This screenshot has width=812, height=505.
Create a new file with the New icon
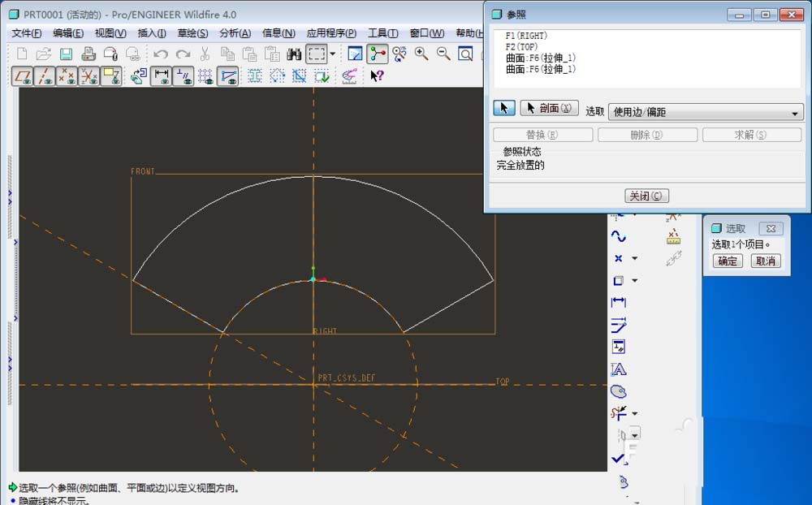[22, 54]
